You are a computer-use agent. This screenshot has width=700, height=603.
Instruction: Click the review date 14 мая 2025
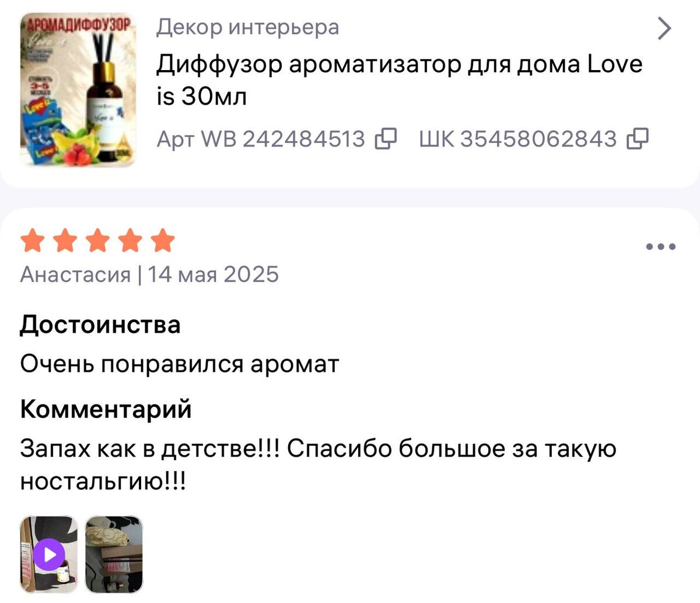click(x=213, y=274)
